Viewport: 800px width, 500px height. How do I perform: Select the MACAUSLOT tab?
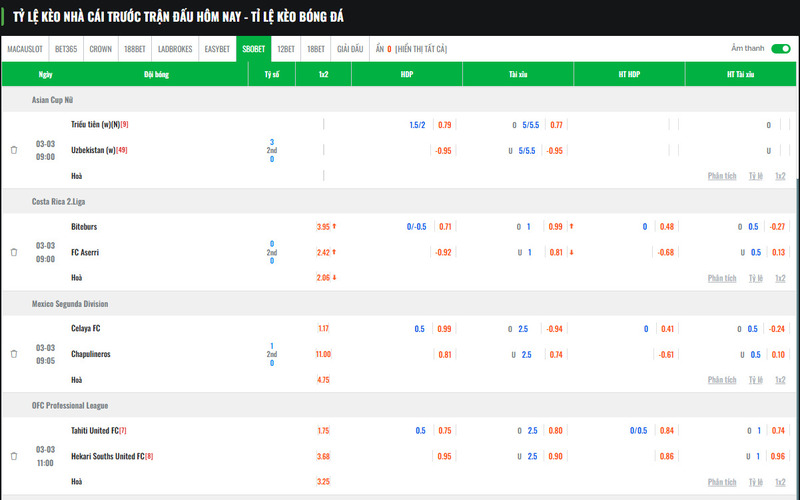coord(23,49)
